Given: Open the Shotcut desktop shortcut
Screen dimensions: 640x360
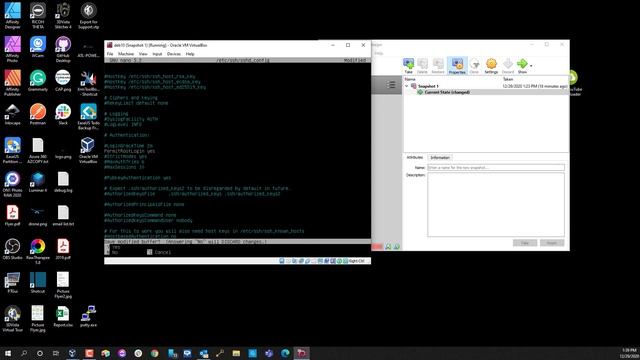Looking at the screenshot, I should pyautogui.click(x=38, y=282).
